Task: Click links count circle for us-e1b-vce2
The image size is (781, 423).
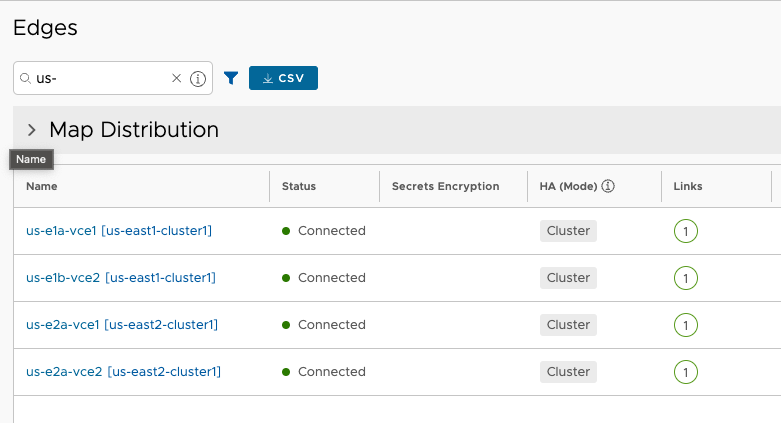Action: (686, 278)
